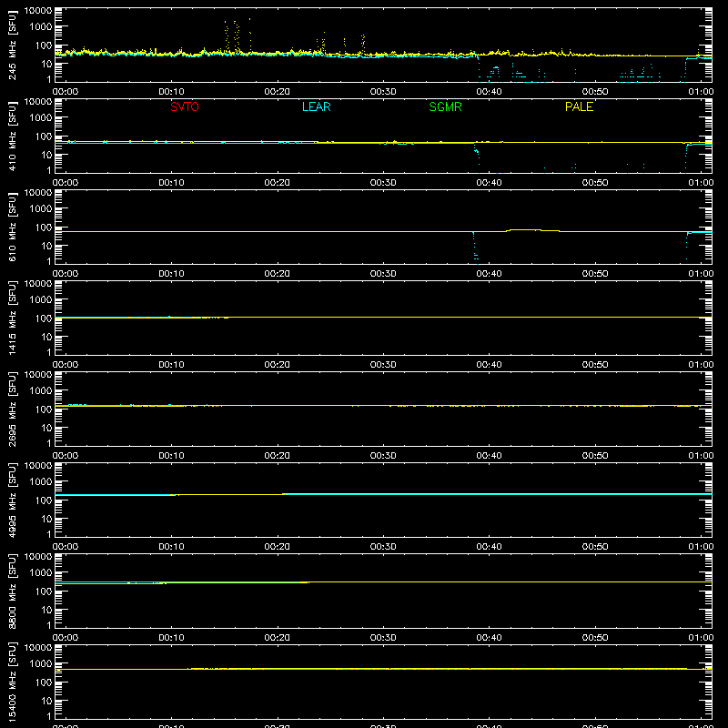Click the 00:40 time label of the 1415 MHz plot
Image resolution: width=728 pixels, height=728 pixels.
[489, 365]
